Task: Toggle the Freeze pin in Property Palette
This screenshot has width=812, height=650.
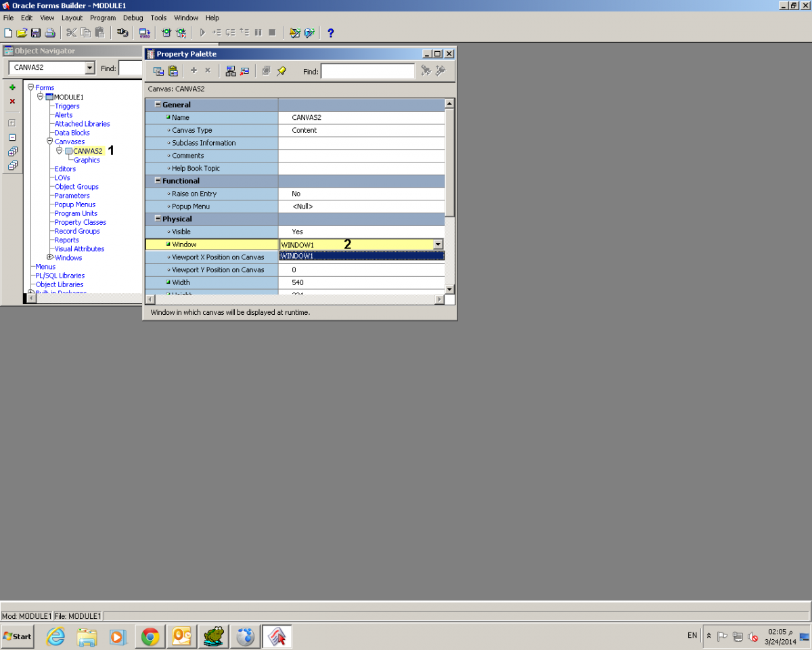Action: click(x=281, y=71)
